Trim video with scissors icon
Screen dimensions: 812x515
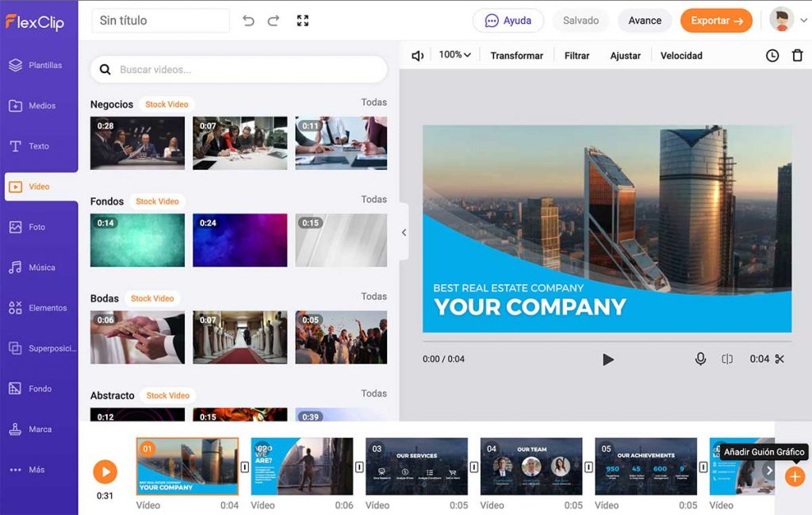click(779, 359)
